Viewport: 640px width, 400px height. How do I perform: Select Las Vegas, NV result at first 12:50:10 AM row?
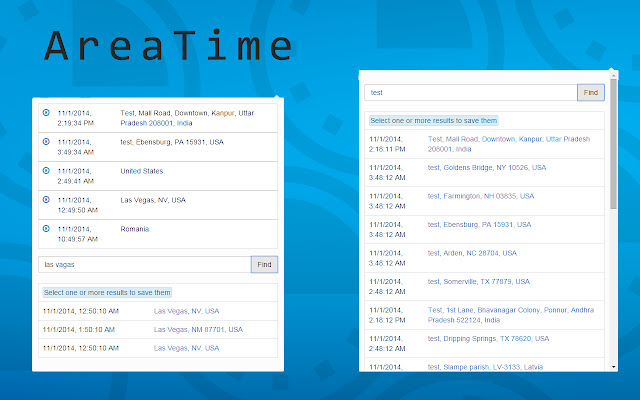coord(187,311)
